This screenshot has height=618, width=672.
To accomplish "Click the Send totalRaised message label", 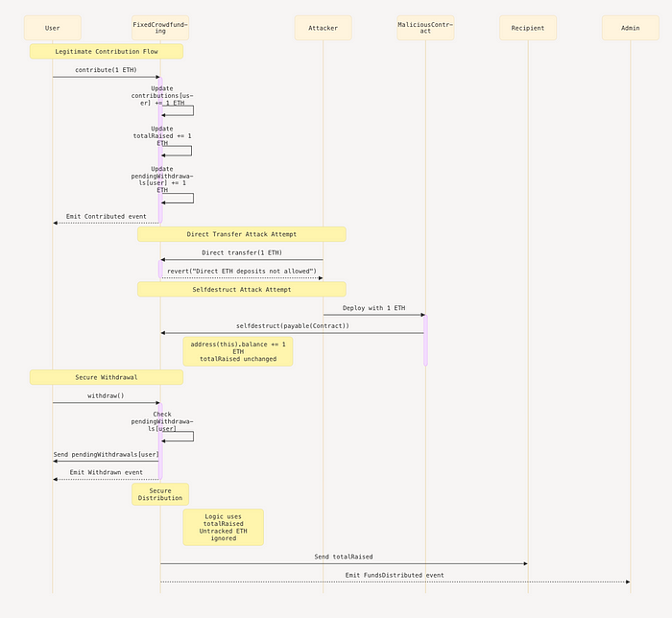I will pos(344,557).
